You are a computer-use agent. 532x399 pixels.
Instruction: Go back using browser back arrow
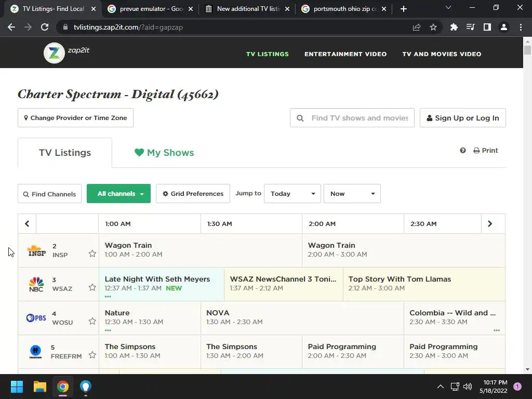[x=11, y=27]
